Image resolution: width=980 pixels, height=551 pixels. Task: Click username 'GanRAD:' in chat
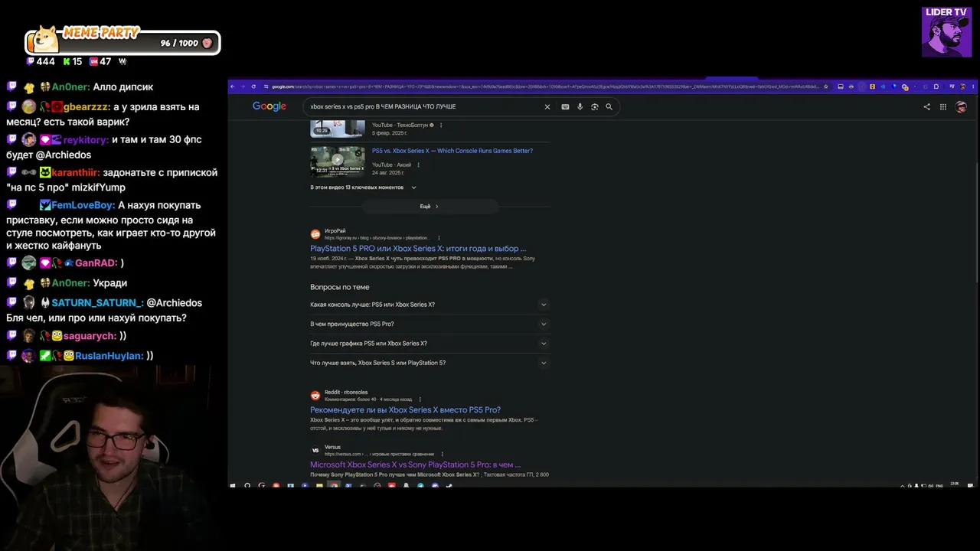tap(96, 263)
